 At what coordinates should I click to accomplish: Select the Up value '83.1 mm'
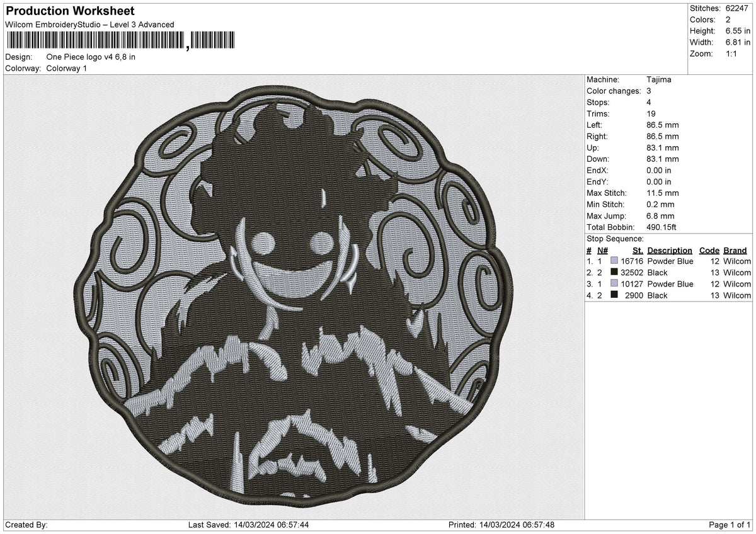[663, 148]
